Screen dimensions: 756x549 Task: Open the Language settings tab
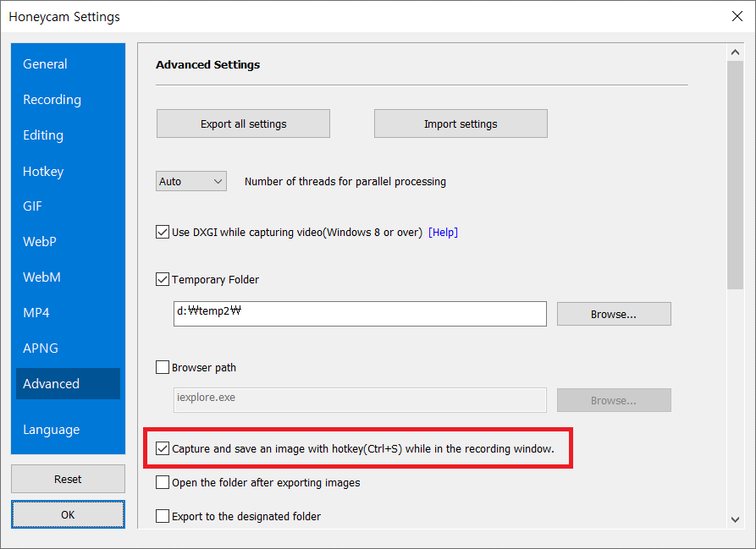click(x=52, y=430)
